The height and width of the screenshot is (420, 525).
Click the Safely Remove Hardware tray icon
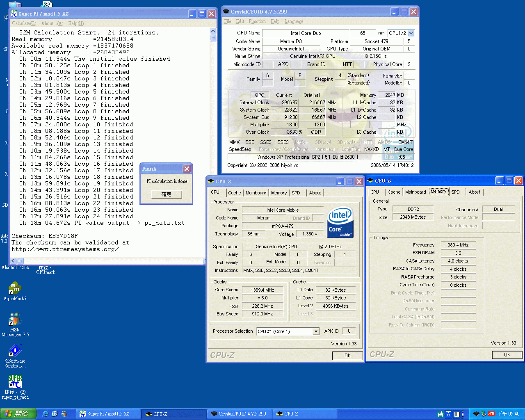(484, 414)
